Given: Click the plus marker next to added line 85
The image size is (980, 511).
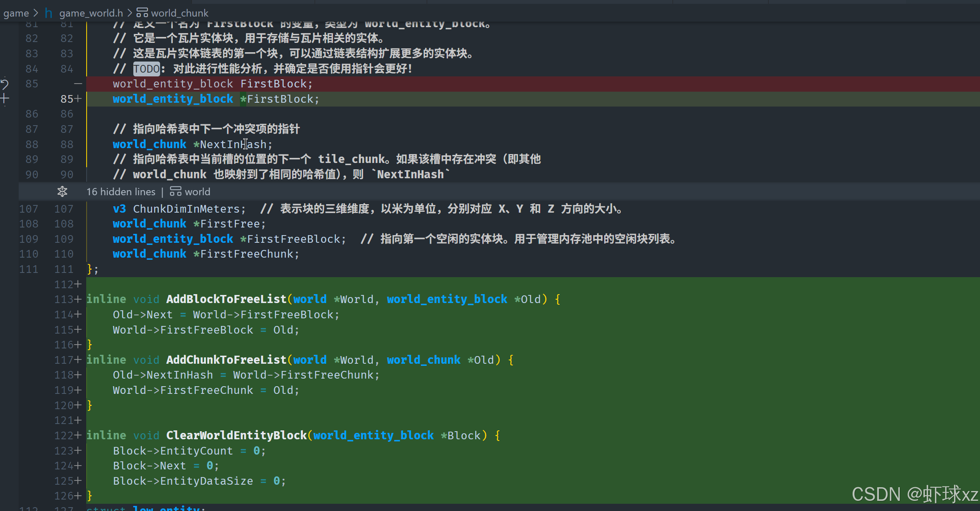Looking at the screenshot, I should click(x=78, y=99).
